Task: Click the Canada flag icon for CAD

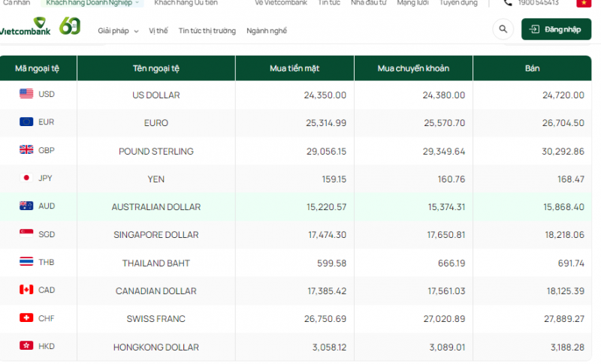Action: click(x=26, y=290)
